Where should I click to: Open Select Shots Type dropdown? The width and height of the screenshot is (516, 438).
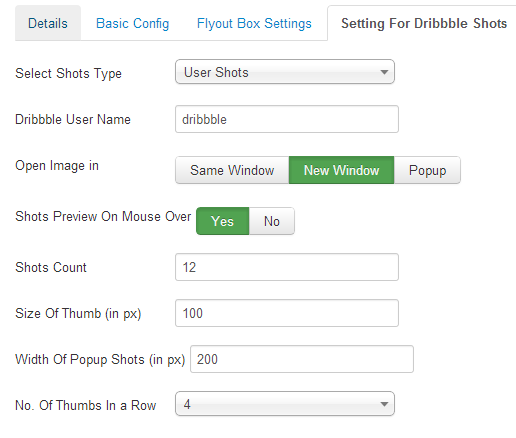point(285,72)
